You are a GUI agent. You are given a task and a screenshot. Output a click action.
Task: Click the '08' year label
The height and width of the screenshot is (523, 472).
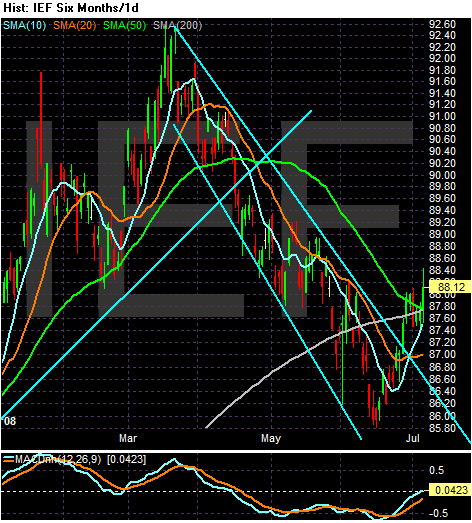(x=10, y=421)
